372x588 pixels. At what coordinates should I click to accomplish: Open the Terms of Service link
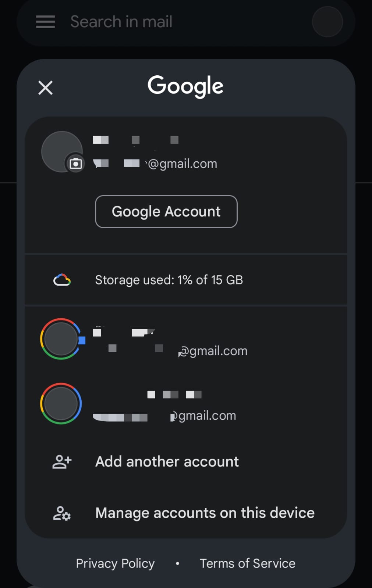(x=248, y=563)
